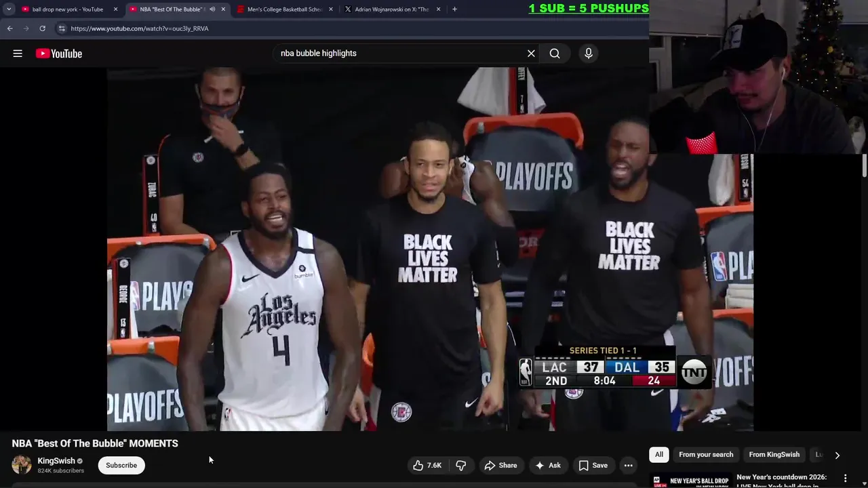Expand the tab search dropdown
The height and width of the screenshot is (488, 868).
point(9,9)
